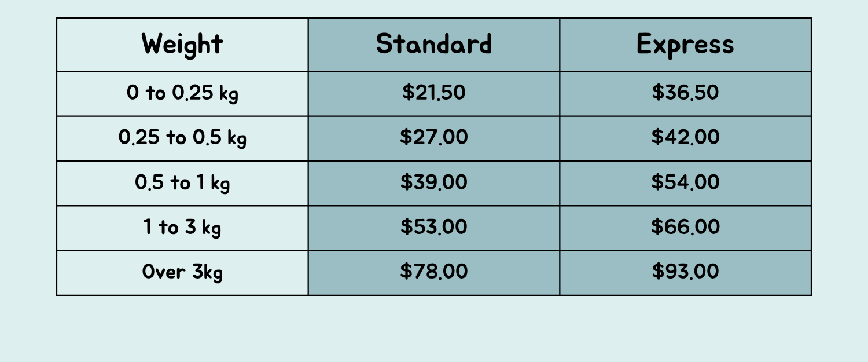This screenshot has height=362, width=868.
Task: Click the kg unit in Over 3kg
Action: [x=212, y=272]
